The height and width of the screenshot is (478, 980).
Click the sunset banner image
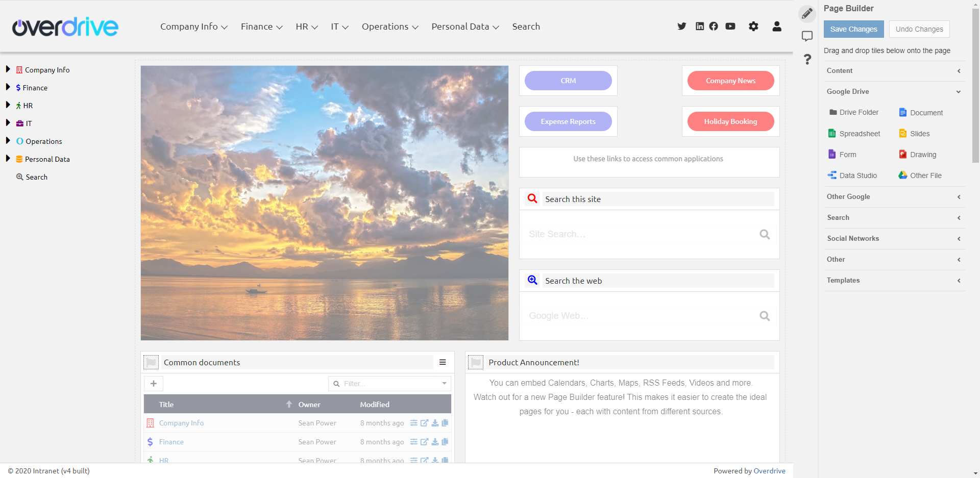pos(325,203)
